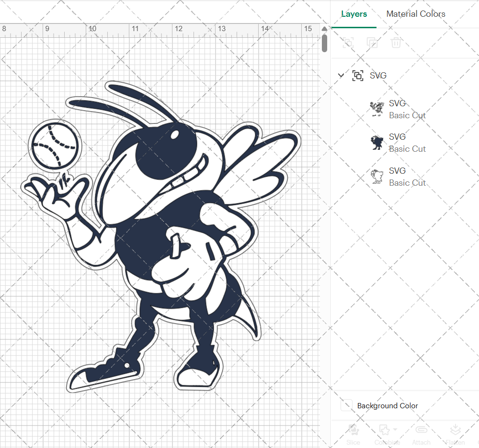Click the Attach tool
The width and height of the screenshot is (479, 448).
[x=421, y=435]
